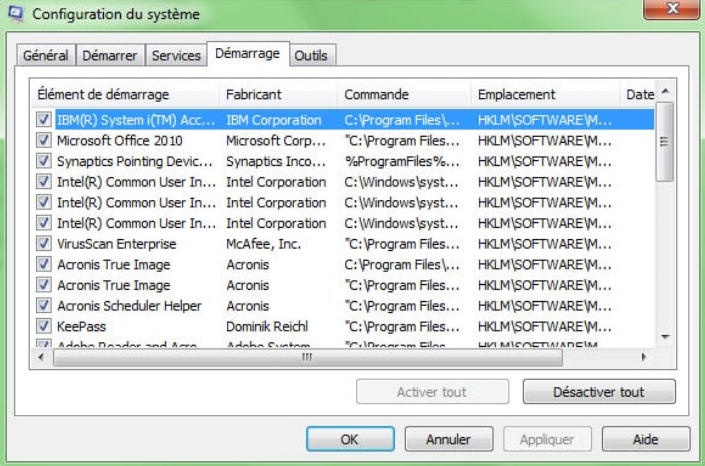Click the Microsoft Corp... manufacturer cell

click(276, 141)
